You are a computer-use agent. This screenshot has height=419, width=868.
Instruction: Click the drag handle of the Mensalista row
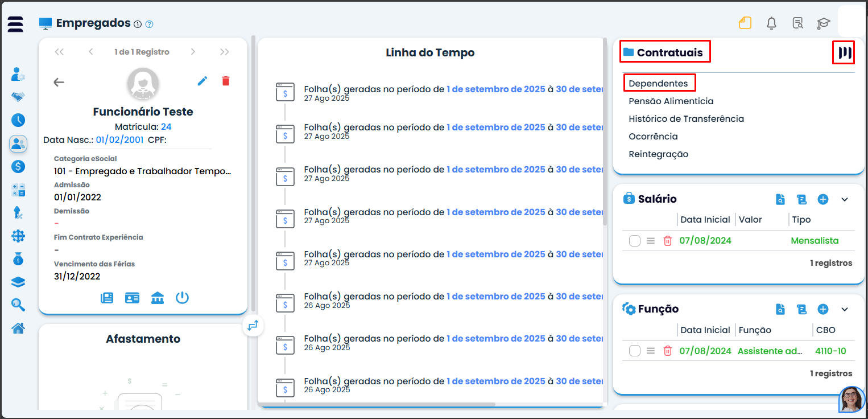(651, 241)
